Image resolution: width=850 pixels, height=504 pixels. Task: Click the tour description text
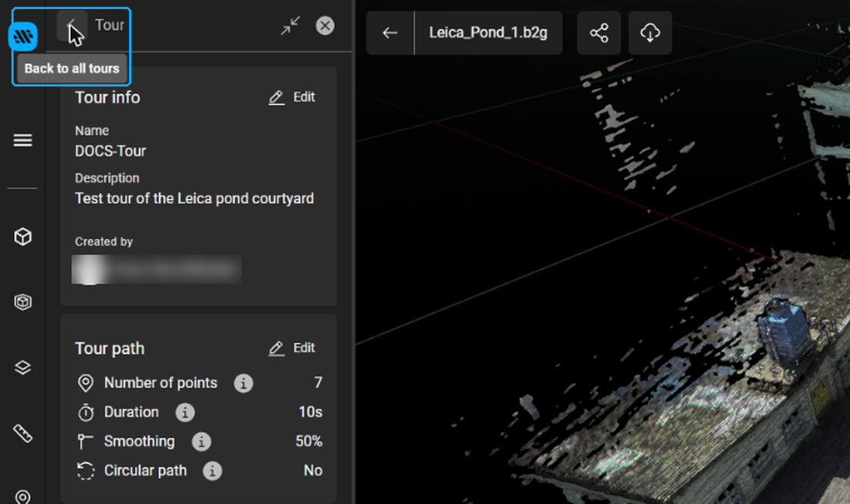(194, 199)
